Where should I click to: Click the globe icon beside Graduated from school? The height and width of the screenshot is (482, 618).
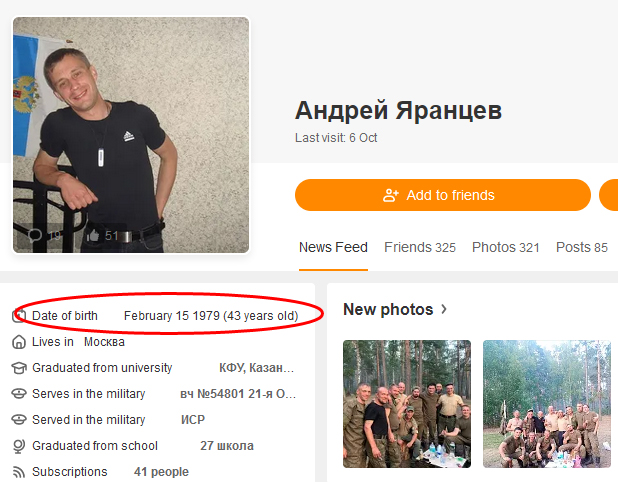19,446
